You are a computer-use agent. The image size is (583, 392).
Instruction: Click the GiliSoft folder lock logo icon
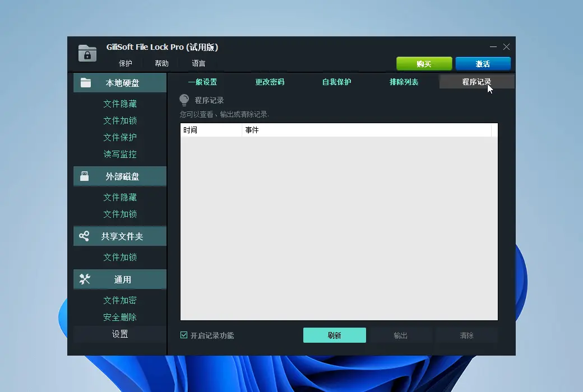click(x=87, y=53)
